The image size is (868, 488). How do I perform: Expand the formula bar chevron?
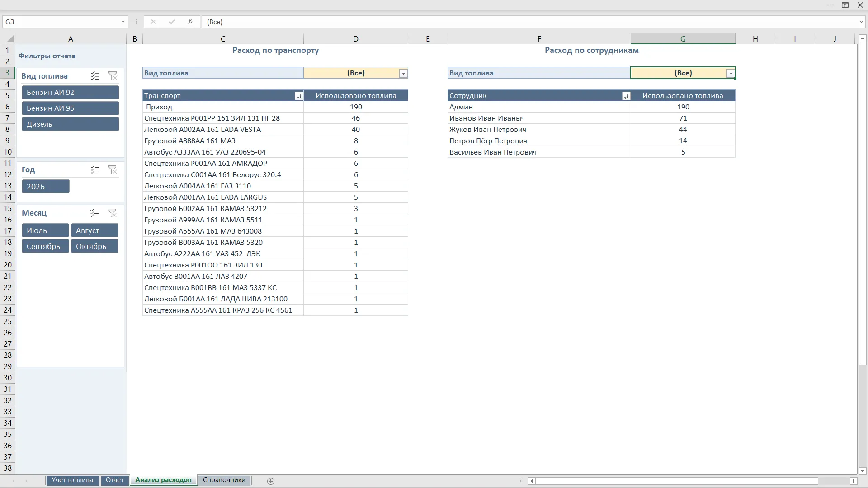[861, 22]
